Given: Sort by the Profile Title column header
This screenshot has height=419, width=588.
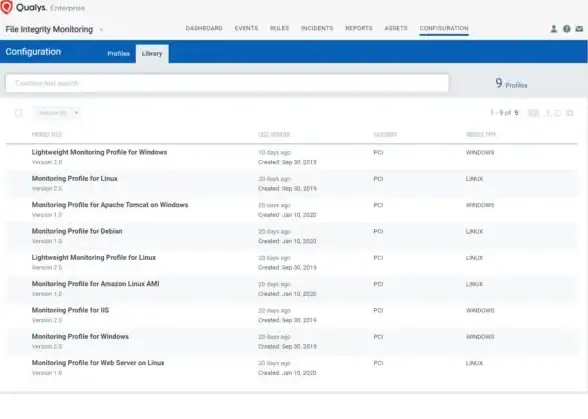Looking at the screenshot, I should click(46, 134).
